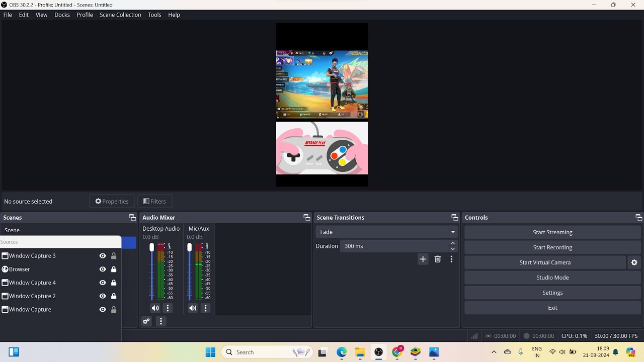Image resolution: width=644 pixels, height=362 pixels.
Task: Show hidden system tray icons
Action: (494, 352)
